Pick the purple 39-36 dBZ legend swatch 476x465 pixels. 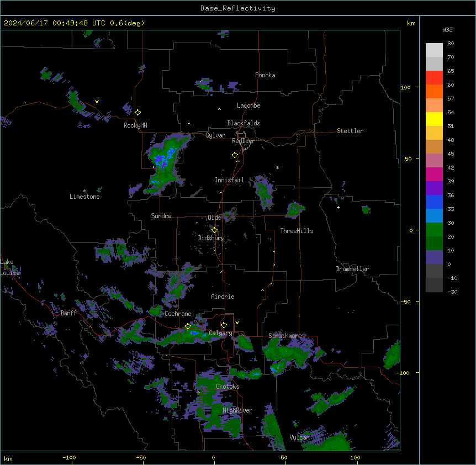pyautogui.click(x=434, y=188)
